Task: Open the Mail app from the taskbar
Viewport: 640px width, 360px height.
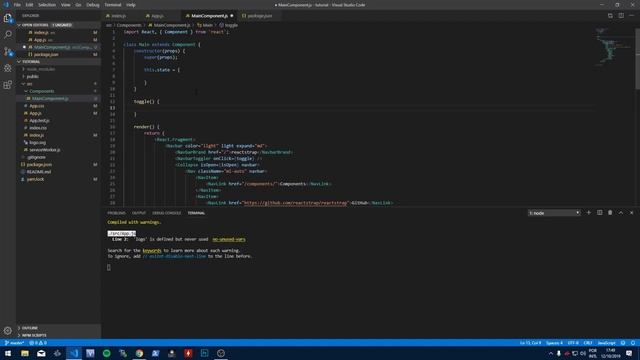Action: tap(41, 353)
